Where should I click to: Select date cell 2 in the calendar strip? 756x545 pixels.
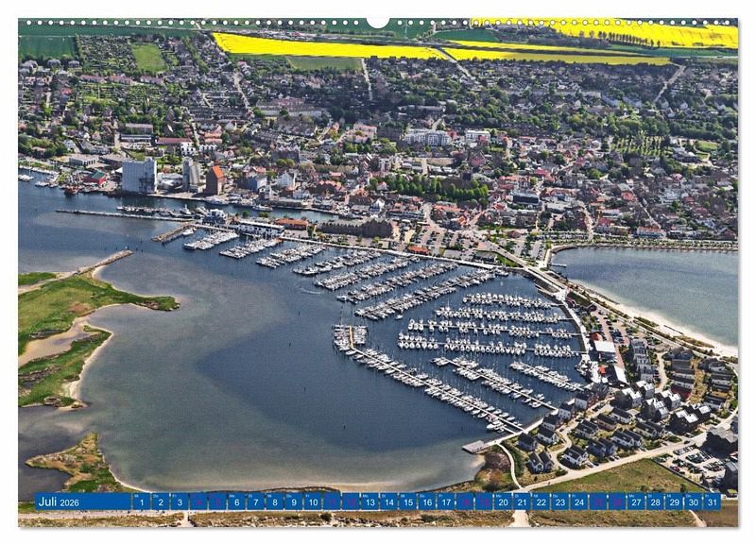point(161,502)
